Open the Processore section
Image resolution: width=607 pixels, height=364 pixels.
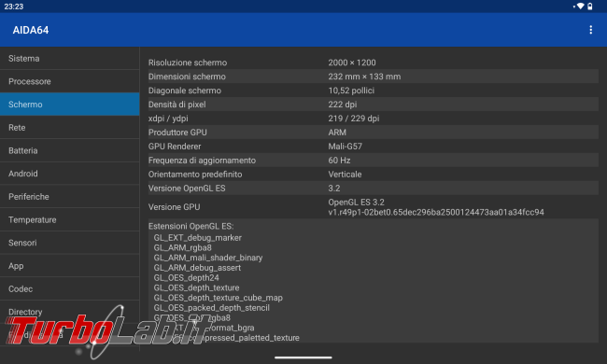coord(70,81)
